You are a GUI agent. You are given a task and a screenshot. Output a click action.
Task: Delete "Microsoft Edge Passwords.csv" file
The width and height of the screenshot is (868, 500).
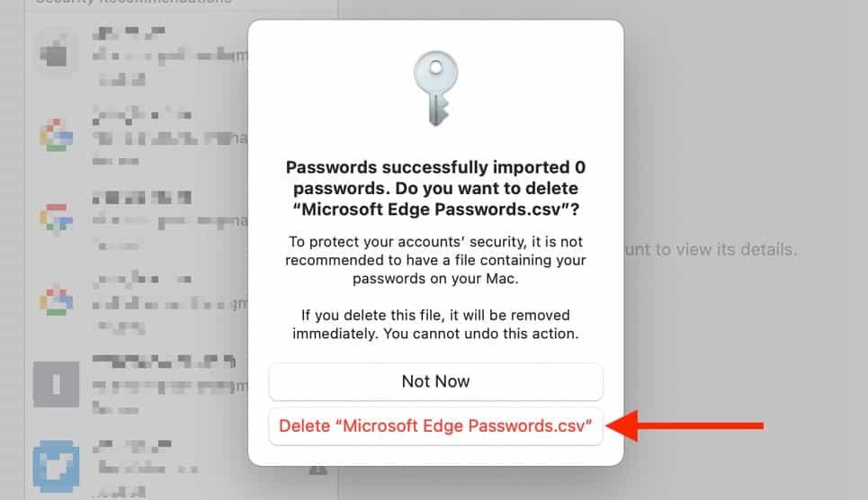435,426
